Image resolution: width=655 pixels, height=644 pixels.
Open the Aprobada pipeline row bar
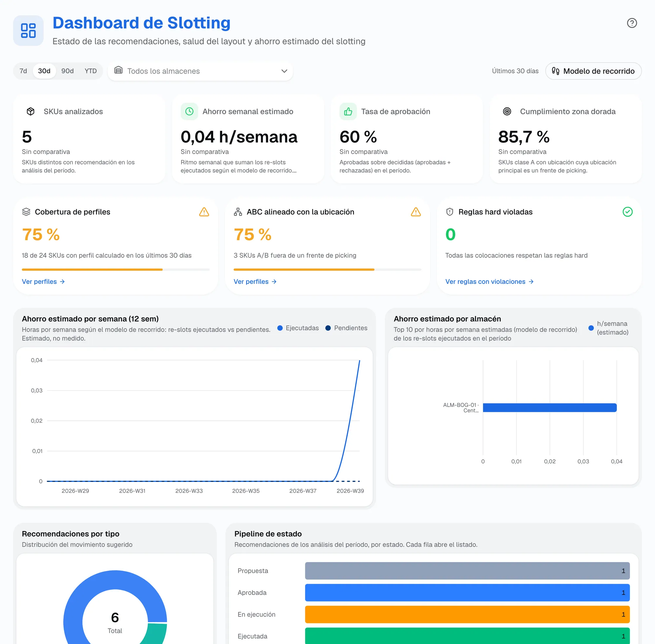[467, 593]
